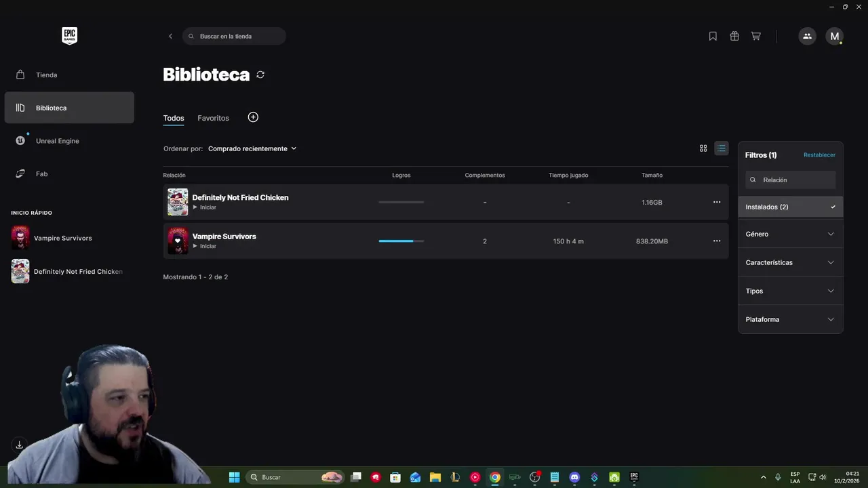This screenshot has height=488, width=868.
Task: Open Definitely Not Fried Chicken cover thumbnail
Action: (x=178, y=202)
